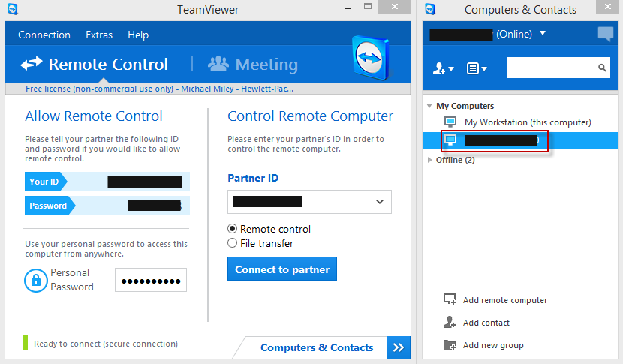
Task: Click the Add new group folder icon
Action: pyautogui.click(x=450, y=345)
